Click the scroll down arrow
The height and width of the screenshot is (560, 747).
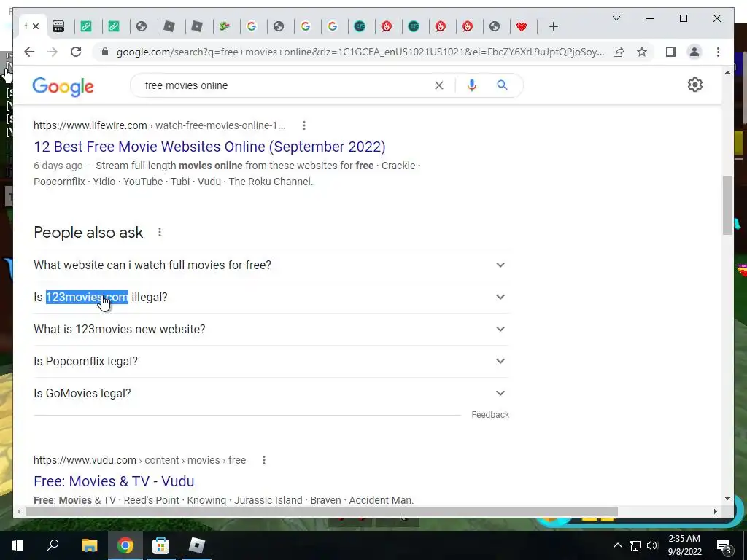click(x=727, y=499)
